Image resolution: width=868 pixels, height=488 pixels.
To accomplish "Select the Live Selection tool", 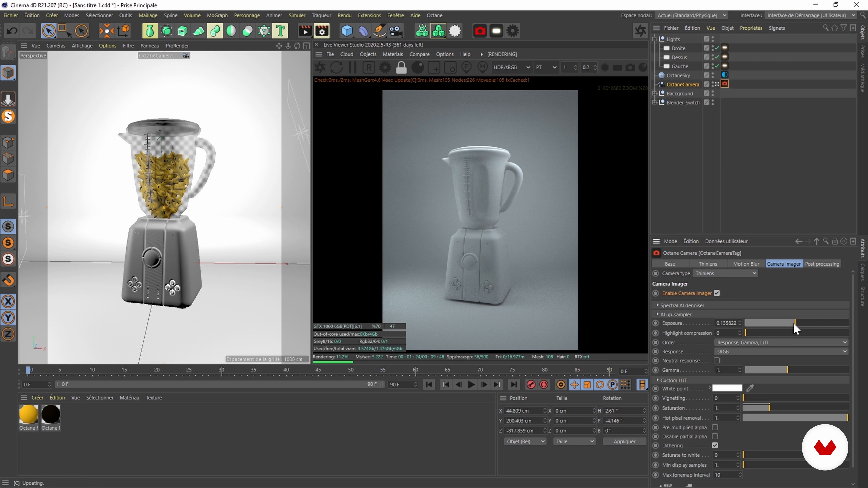I will pyautogui.click(x=49, y=31).
